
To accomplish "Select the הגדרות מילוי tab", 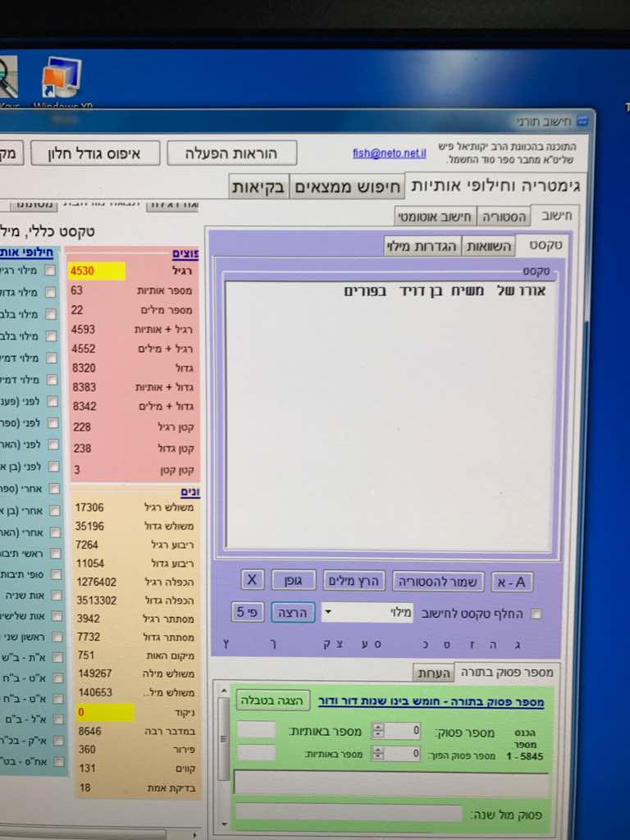I will click(423, 246).
